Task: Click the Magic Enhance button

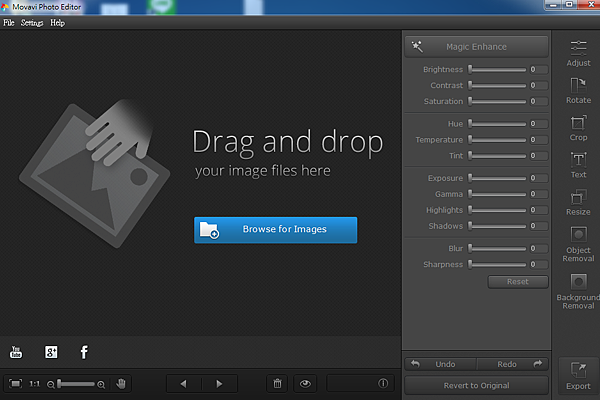Action: [x=477, y=46]
